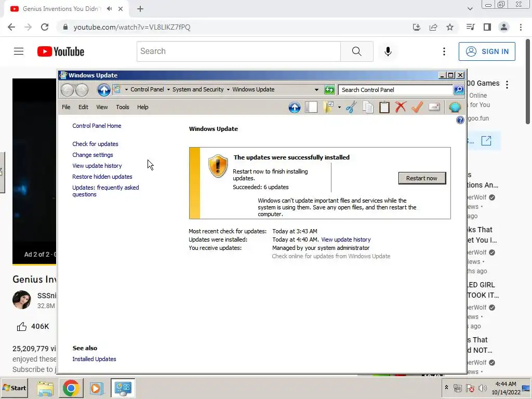Viewport: 532px width, 399px height.
Task: Open the View menu
Action: pos(102,107)
